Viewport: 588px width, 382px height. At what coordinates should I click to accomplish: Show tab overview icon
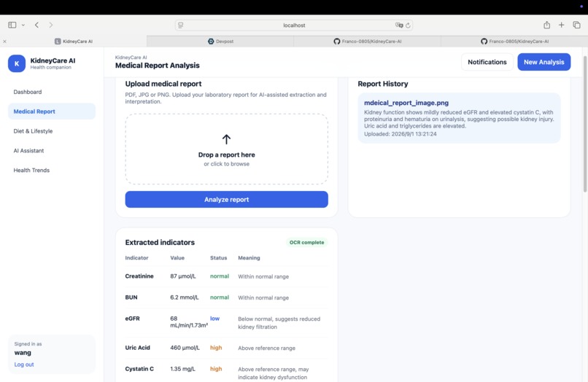(577, 25)
